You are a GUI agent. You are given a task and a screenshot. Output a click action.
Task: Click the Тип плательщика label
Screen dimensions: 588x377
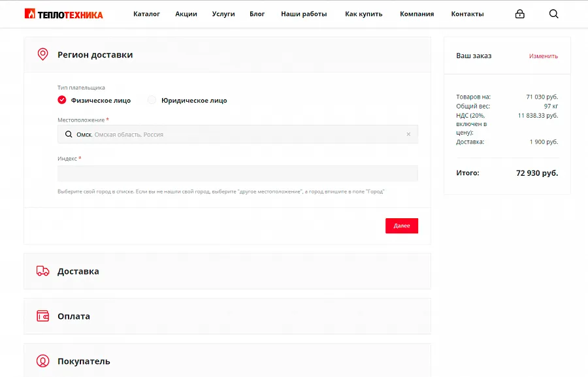[x=81, y=88]
